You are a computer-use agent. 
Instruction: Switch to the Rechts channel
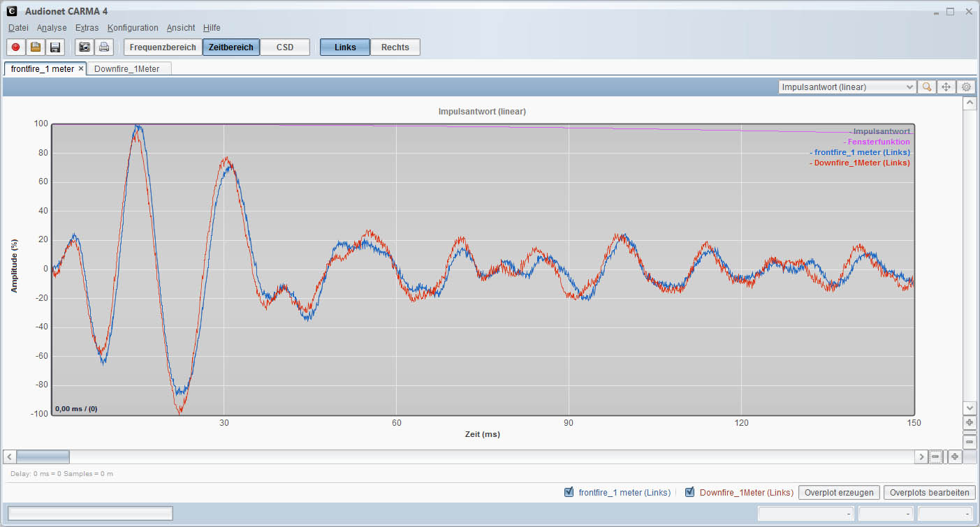click(x=395, y=47)
